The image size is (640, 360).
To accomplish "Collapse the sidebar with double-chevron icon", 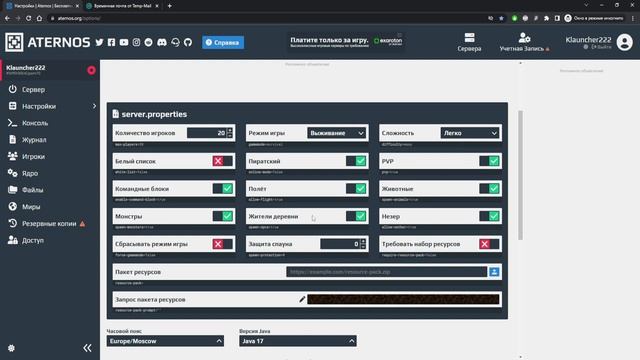I will pyautogui.click(x=87, y=348).
